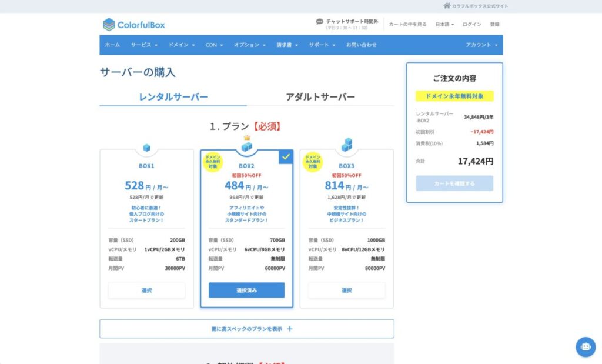
Task: Click the plus icon on 更に高スペックのプラン
Action: pyautogui.click(x=289, y=329)
